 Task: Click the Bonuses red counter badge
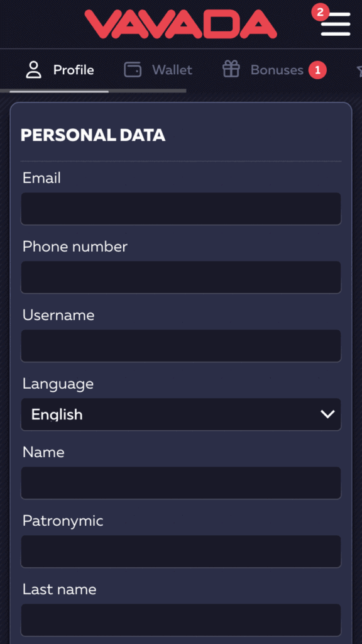[317, 70]
